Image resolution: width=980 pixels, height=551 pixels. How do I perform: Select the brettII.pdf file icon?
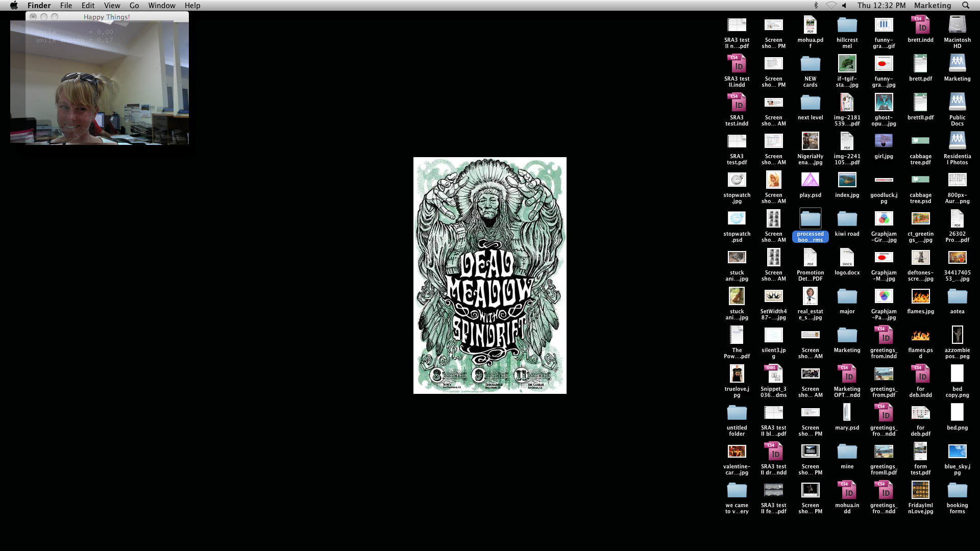(x=920, y=103)
